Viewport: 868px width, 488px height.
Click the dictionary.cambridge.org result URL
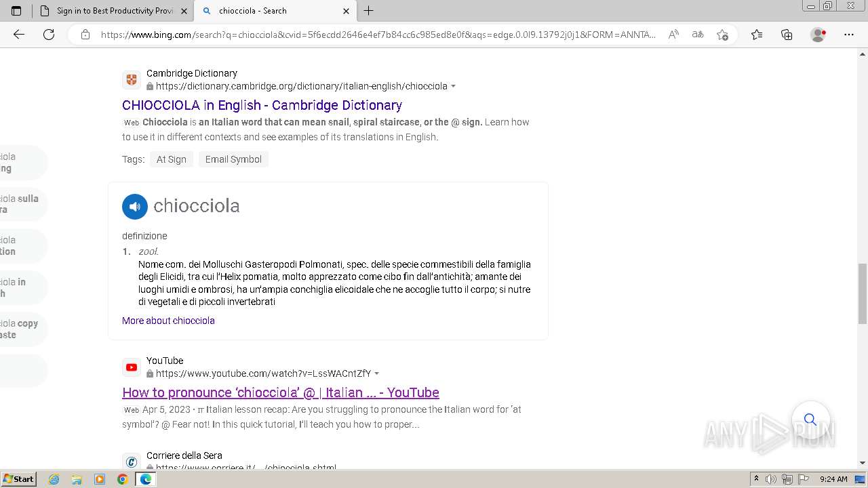[301, 86]
